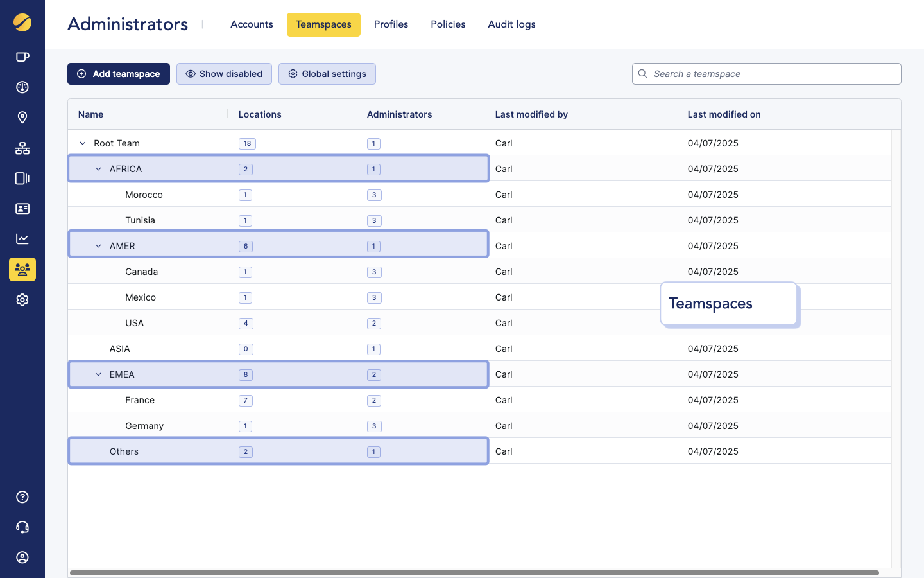Image resolution: width=924 pixels, height=578 pixels.
Task: Toggle Show disabled teamspaces
Action: tap(224, 74)
